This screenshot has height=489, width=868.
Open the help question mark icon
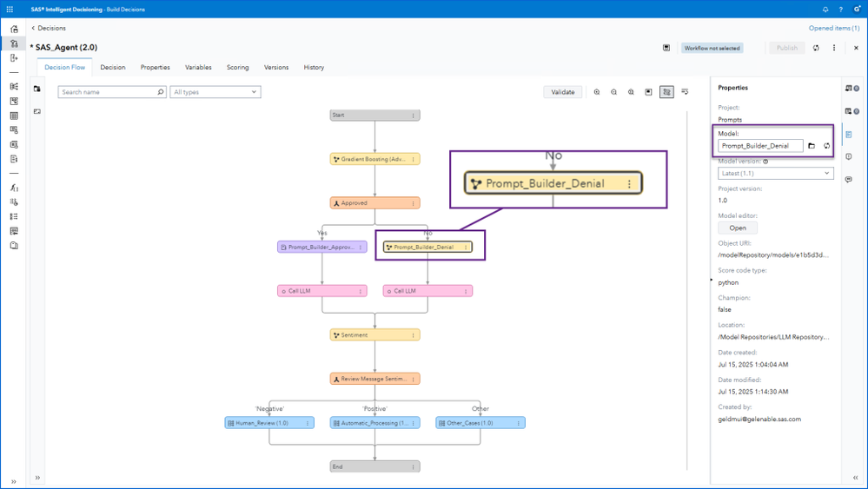pyautogui.click(x=840, y=10)
